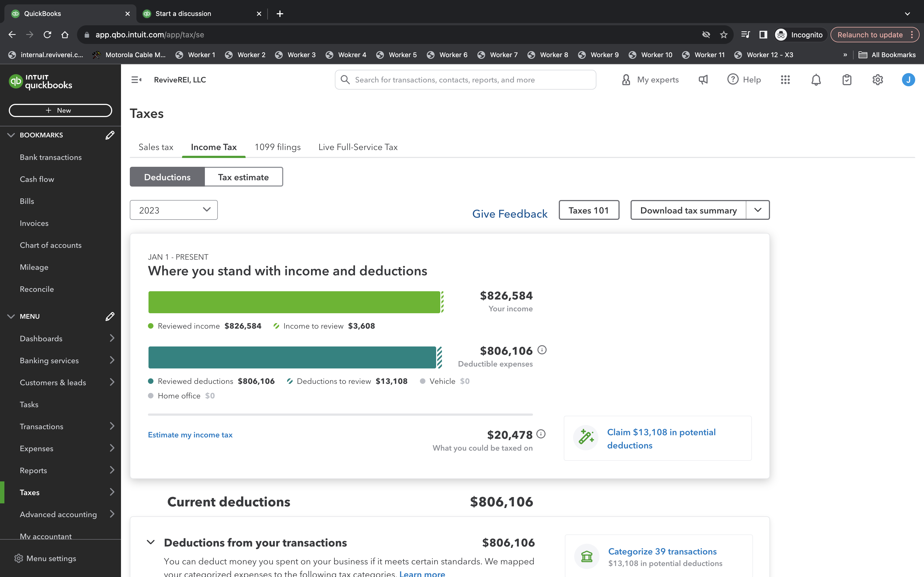Switch to the Tax estimate view
Image resolution: width=924 pixels, height=577 pixels.
click(x=243, y=177)
